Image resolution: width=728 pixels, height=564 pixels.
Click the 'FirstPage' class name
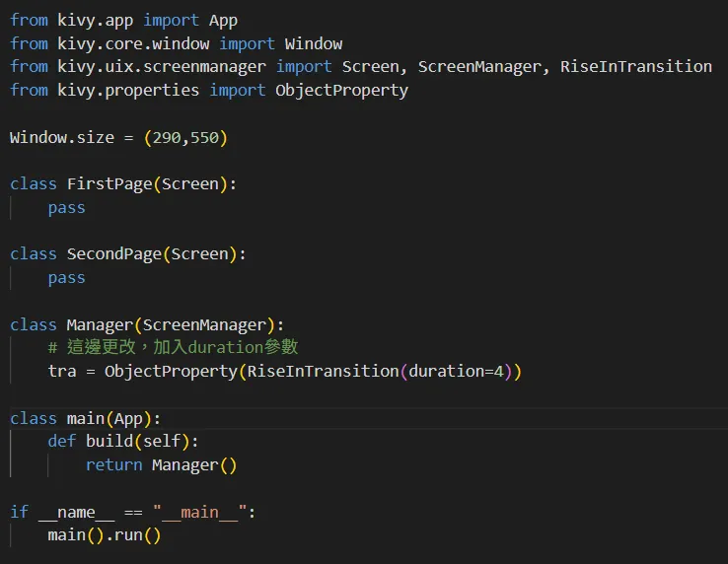coord(109,184)
